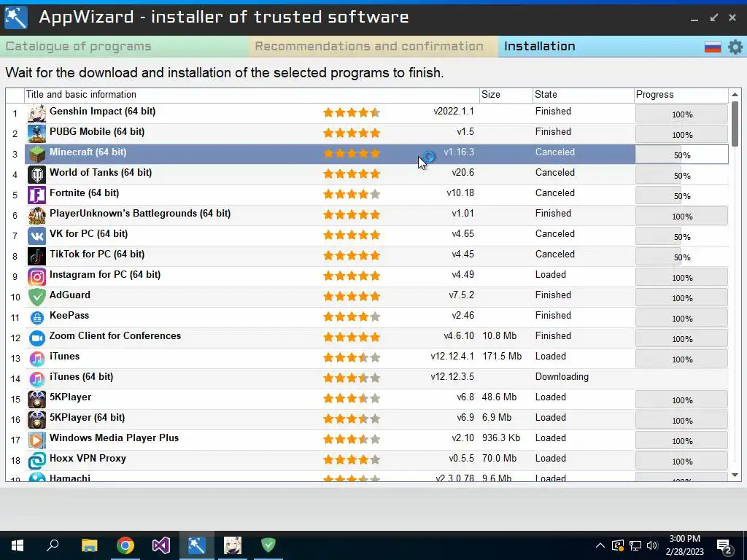Click the list scrollbar up arrow

(735, 95)
